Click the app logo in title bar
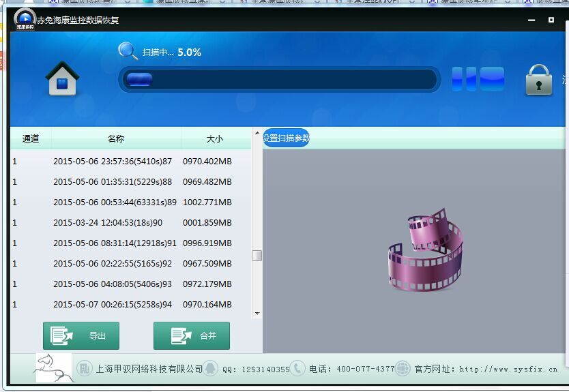This screenshot has width=569, height=392. click(x=25, y=18)
